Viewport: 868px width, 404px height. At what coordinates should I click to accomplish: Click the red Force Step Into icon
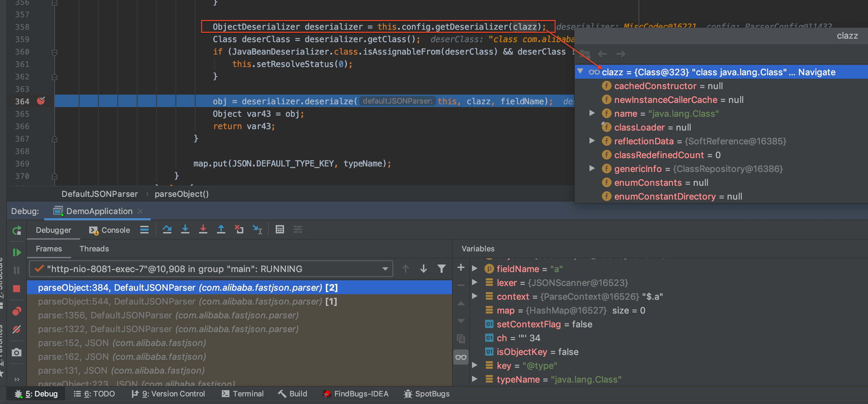[203, 230]
